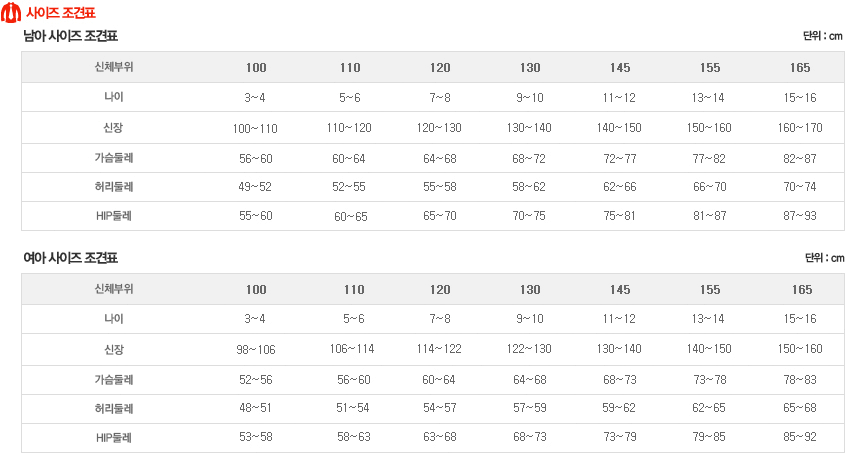
Task: Click boys 신장 value 100~110
Action: point(255,128)
